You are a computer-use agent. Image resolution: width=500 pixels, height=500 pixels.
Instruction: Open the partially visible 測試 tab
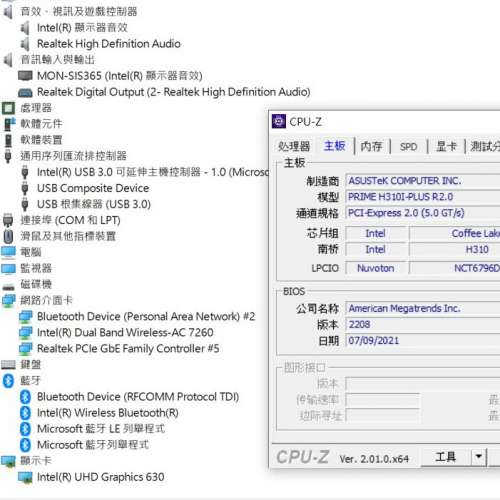point(484,146)
